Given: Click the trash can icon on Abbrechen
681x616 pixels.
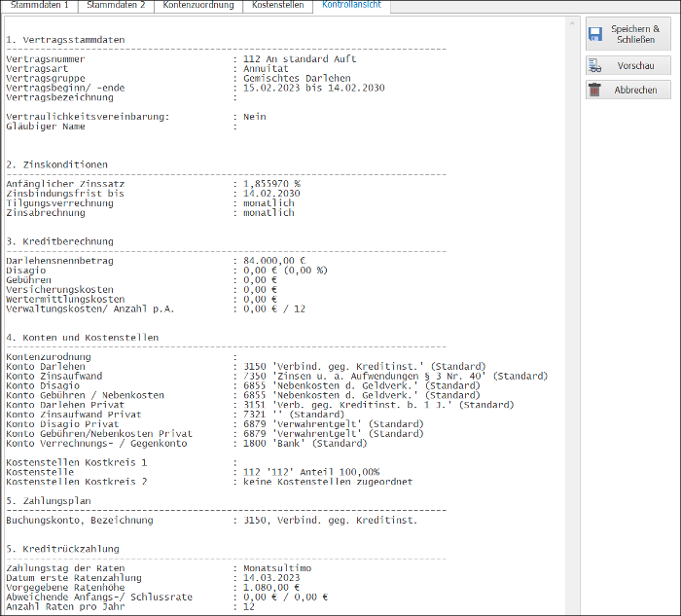Looking at the screenshot, I should pyautogui.click(x=594, y=90).
